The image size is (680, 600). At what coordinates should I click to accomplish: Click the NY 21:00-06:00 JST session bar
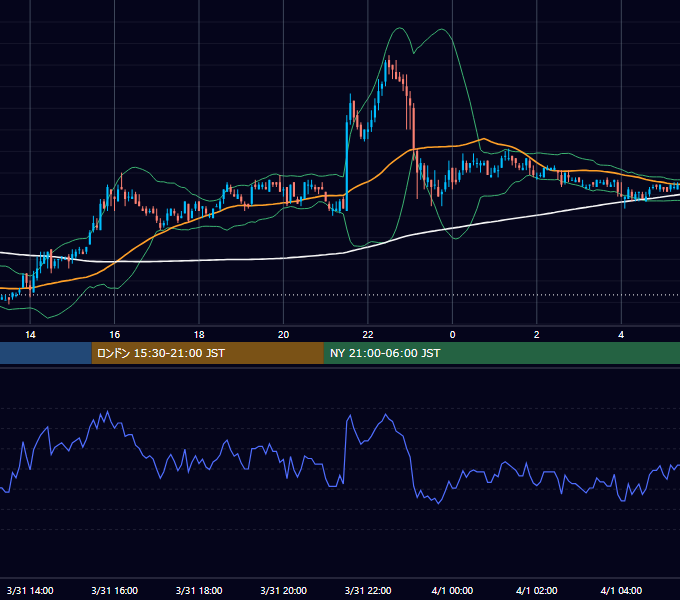pos(502,353)
